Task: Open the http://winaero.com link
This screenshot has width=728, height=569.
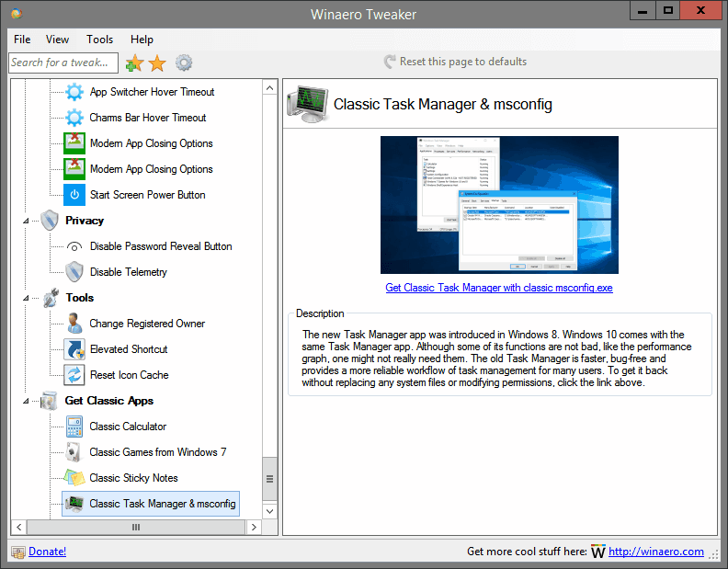Action: [656, 552]
